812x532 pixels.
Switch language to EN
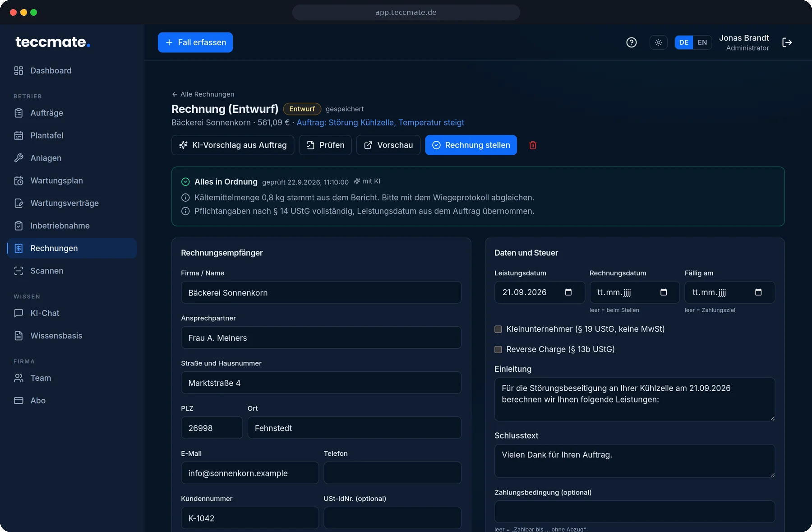click(702, 42)
